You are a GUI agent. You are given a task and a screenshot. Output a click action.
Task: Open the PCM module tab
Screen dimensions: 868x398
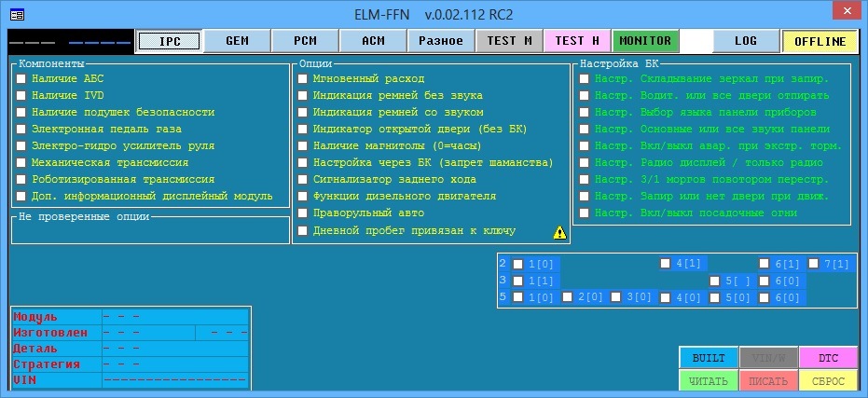305,41
